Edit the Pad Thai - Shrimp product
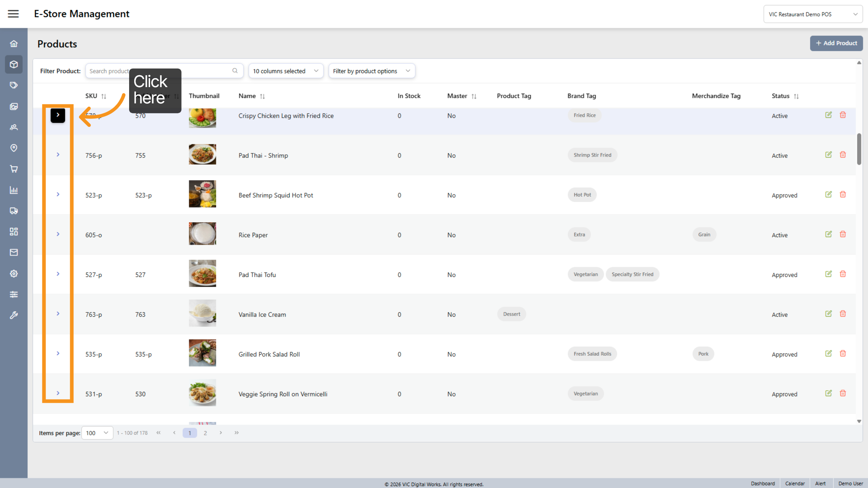Viewport: 868px width, 488px height. [x=828, y=155]
